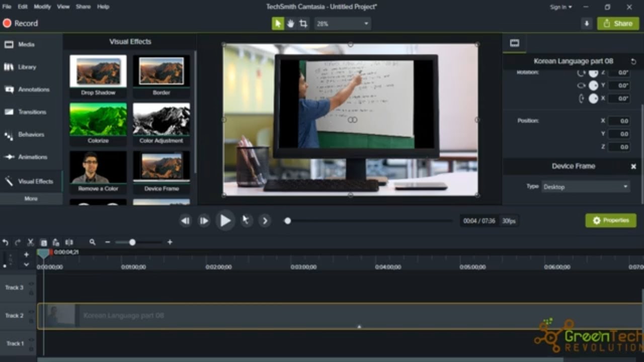This screenshot has width=644, height=362.
Task: Pick the Device Frame effect thumbnail
Action: pos(162,166)
